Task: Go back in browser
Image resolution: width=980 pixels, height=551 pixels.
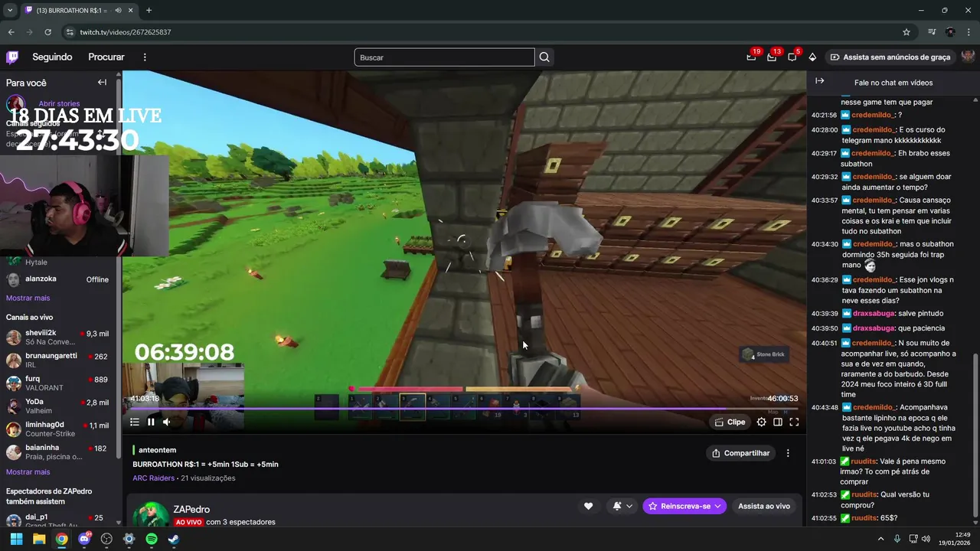Action: 11,32
